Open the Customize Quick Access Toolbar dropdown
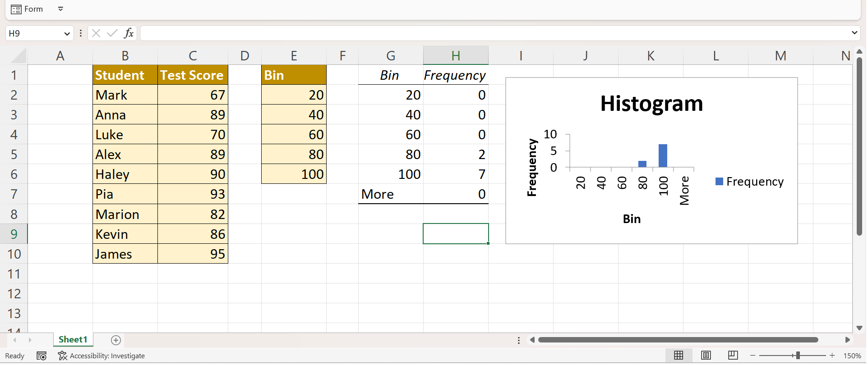Image resolution: width=868 pixels, height=365 pixels. [60, 9]
